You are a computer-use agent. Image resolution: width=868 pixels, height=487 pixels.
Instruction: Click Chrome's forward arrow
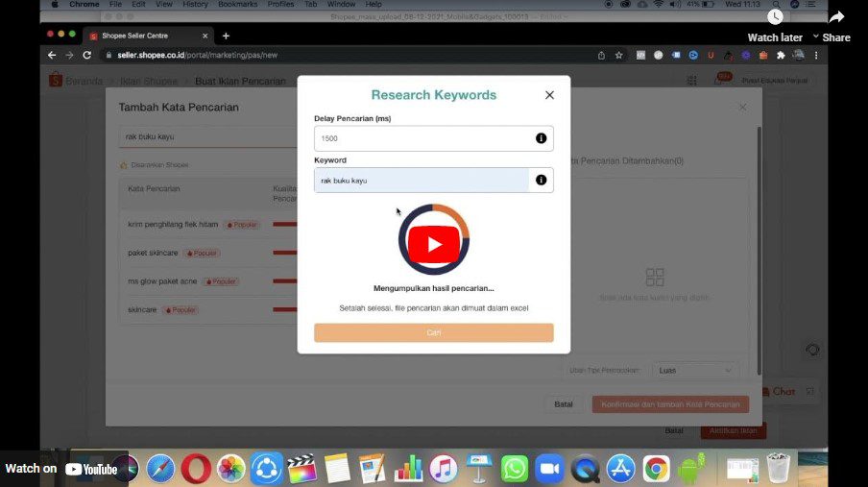(69, 56)
